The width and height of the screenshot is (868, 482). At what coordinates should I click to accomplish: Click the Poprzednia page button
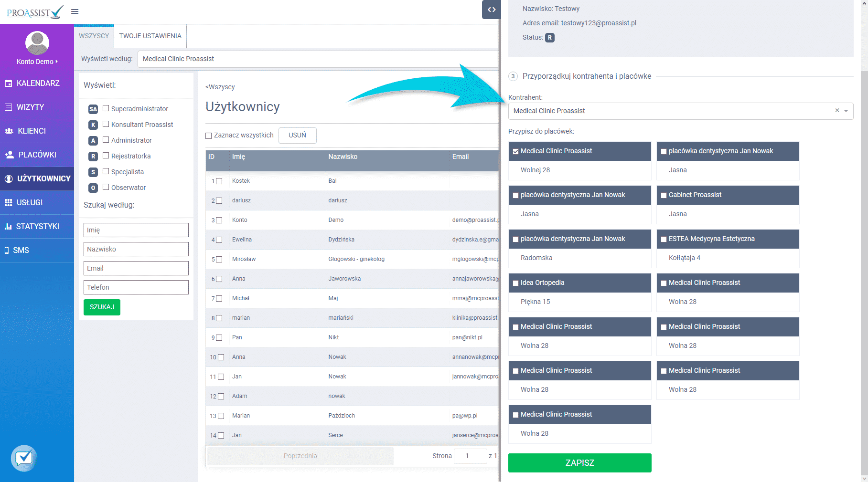[300, 456]
